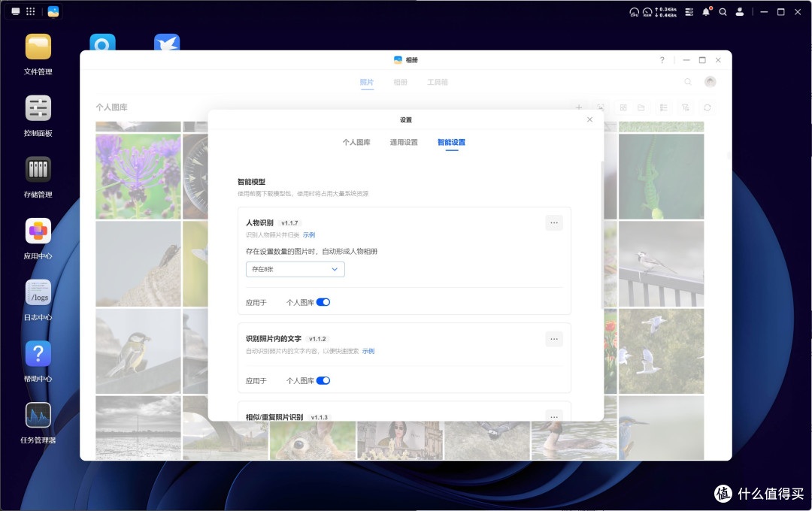Open 示例 link for 识别照片内的文字
This screenshot has width=812, height=511.
(368, 351)
